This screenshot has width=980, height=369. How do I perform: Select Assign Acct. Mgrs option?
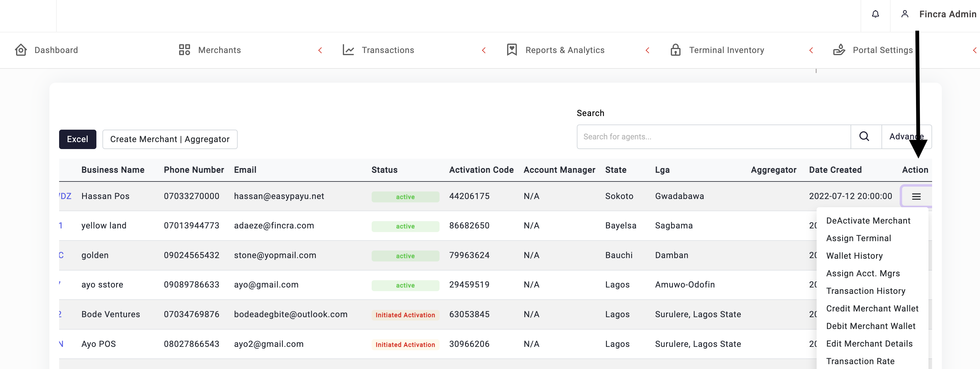(x=863, y=273)
